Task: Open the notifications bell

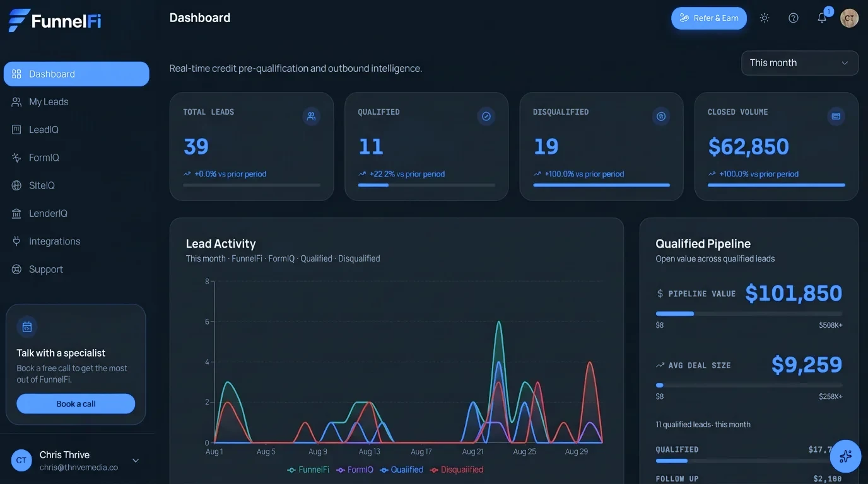Action: pyautogui.click(x=822, y=18)
